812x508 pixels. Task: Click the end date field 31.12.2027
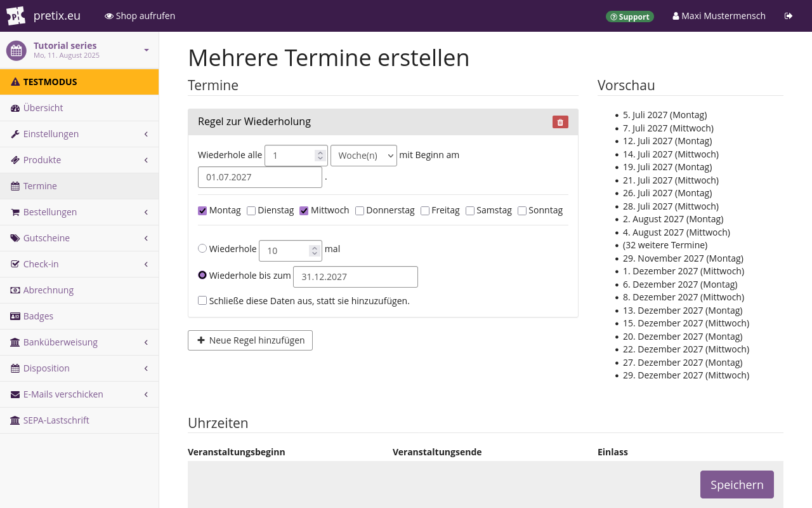point(355,277)
